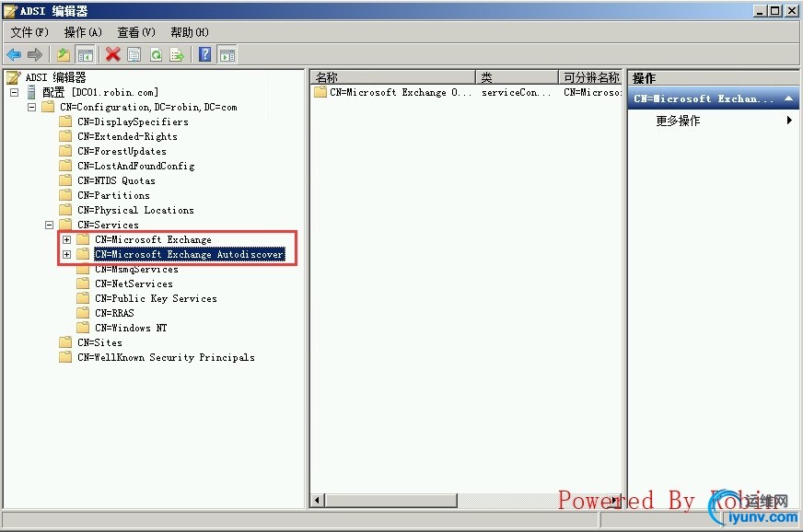Select CN=Sites tree item
Screen dimensions: 803x532
point(99,342)
